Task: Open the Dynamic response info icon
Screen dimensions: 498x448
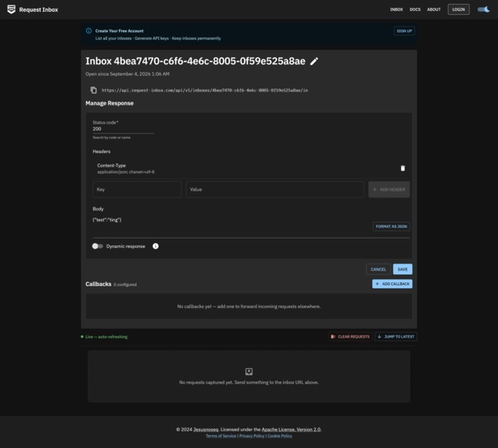Action: coord(156,246)
